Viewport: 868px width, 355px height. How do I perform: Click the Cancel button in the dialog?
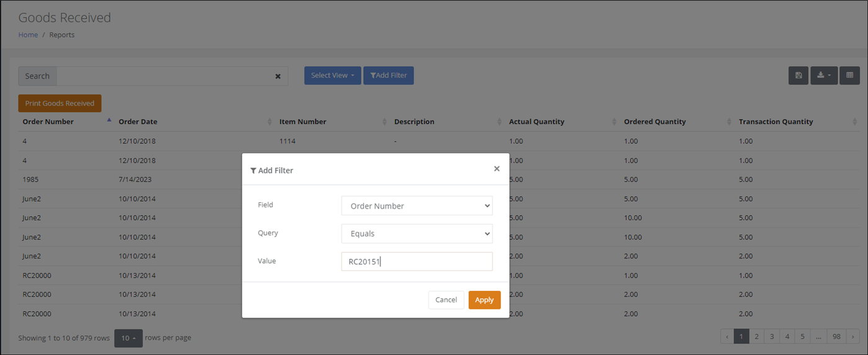click(446, 300)
